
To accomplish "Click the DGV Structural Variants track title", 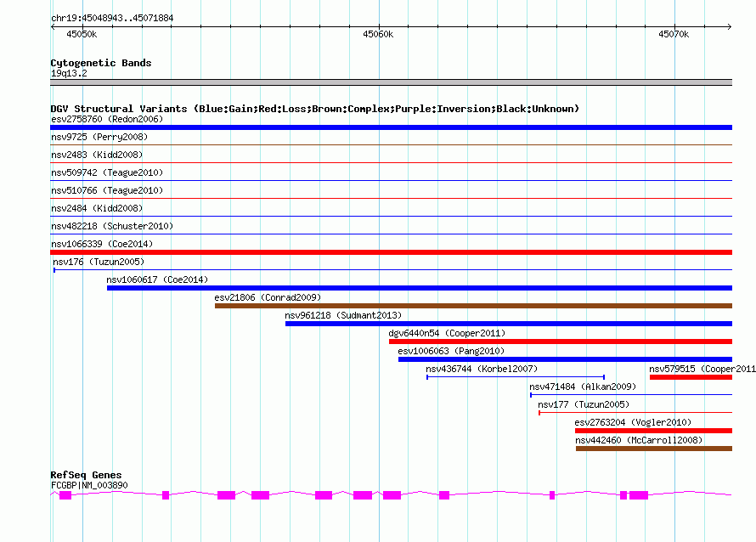I will click(314, 109).
